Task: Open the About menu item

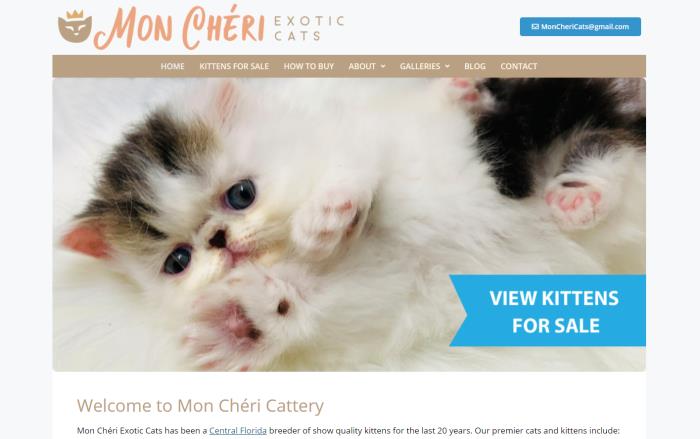Action: (362, 67)
